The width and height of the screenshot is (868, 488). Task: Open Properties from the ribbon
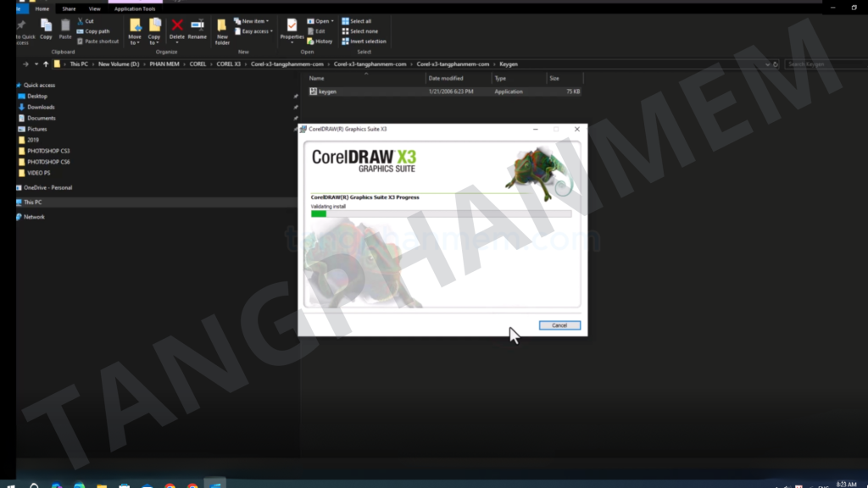292,26
